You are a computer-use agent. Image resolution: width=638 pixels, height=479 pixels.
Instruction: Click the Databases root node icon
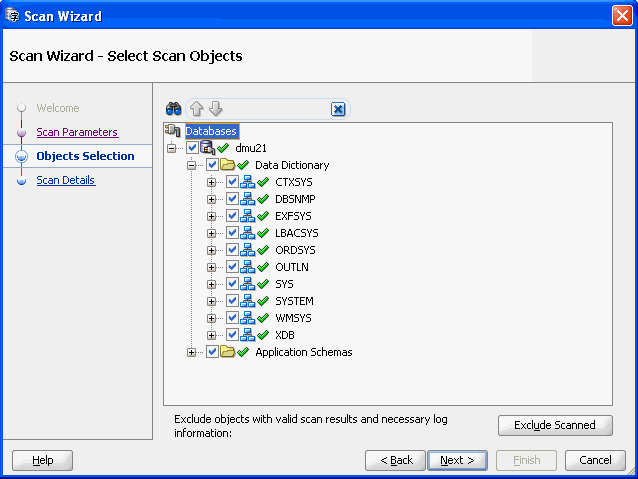click(173, 131)
